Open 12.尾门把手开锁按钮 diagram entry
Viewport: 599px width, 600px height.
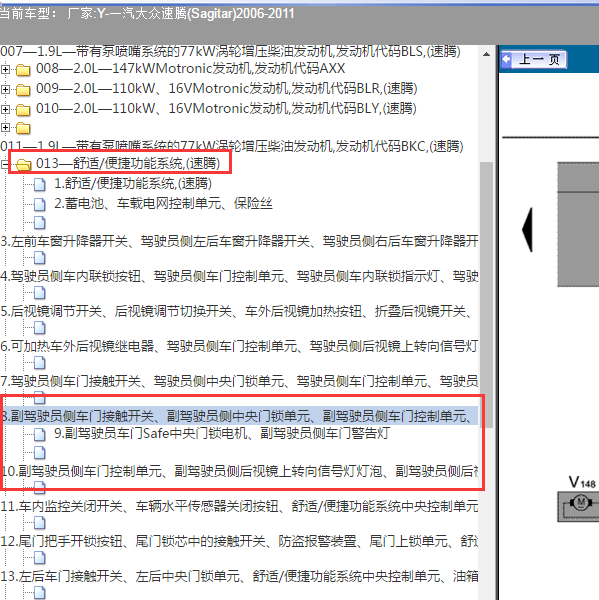tap(239, 541)
